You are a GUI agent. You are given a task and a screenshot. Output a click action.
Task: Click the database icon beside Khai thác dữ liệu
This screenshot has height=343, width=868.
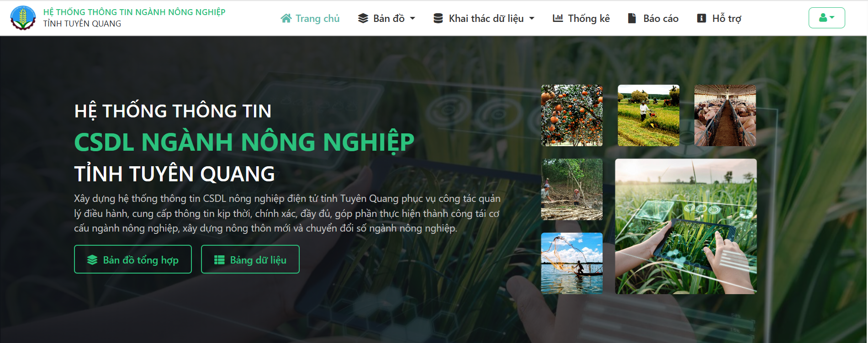[438, 18]
